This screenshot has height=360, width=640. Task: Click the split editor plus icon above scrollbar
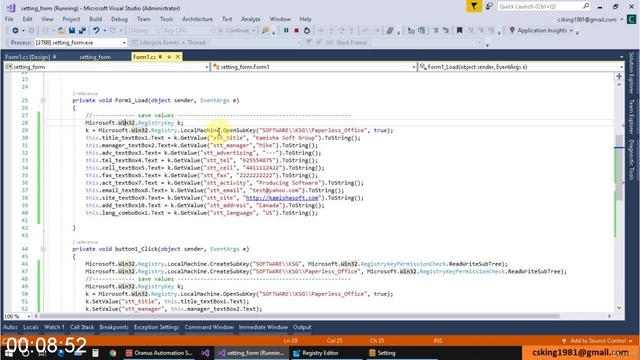coord(619,76)
